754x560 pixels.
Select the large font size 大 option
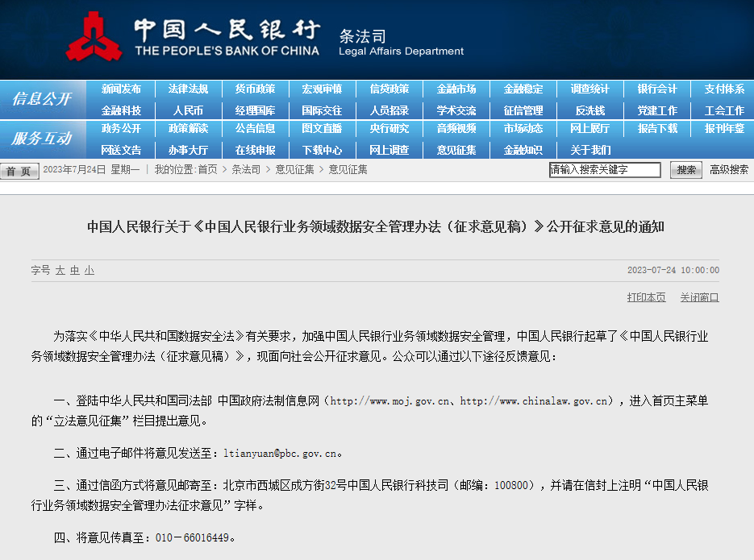pyautogui.click(x=60, y=271)
